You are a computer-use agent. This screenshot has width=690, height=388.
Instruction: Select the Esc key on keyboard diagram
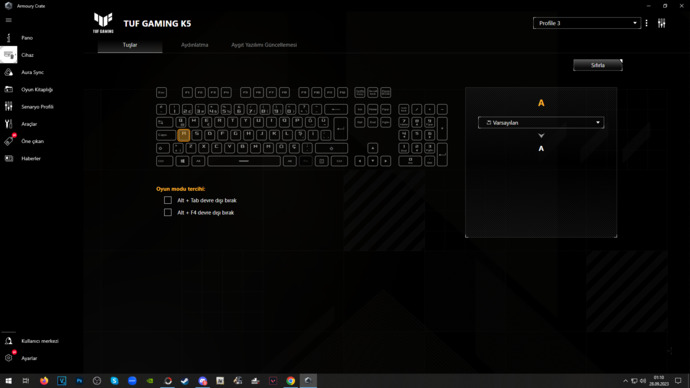[x=161, y=93]
